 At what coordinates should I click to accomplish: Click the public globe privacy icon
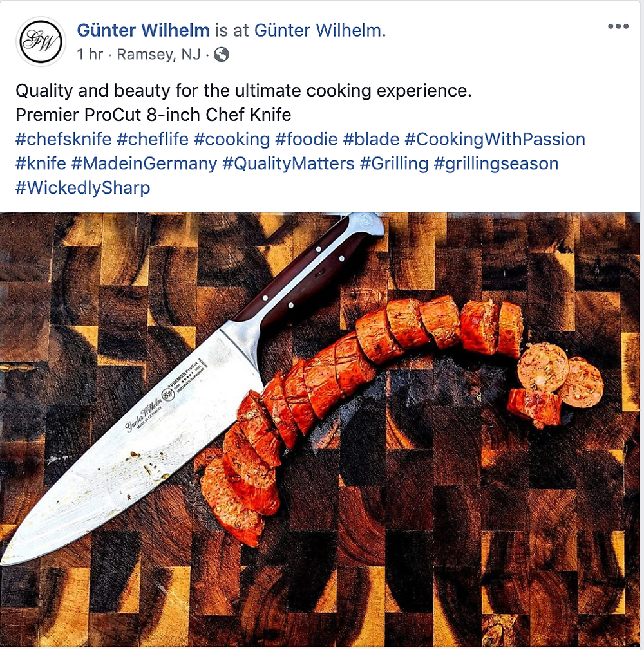(x=221, y=54)
